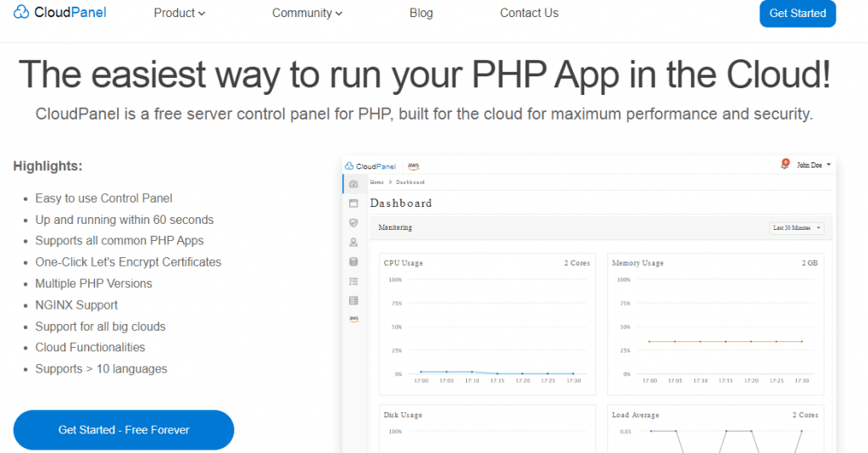The image size is (868, 453).
Task: Expand the Community dropdown menu
Action: tap(307, 13)
